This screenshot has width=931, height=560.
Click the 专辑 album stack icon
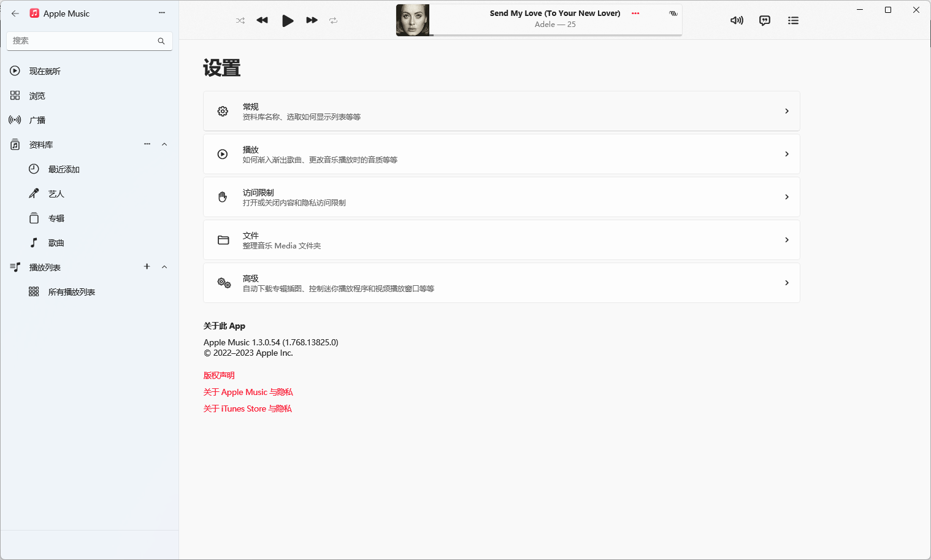(x=34, y=218)
